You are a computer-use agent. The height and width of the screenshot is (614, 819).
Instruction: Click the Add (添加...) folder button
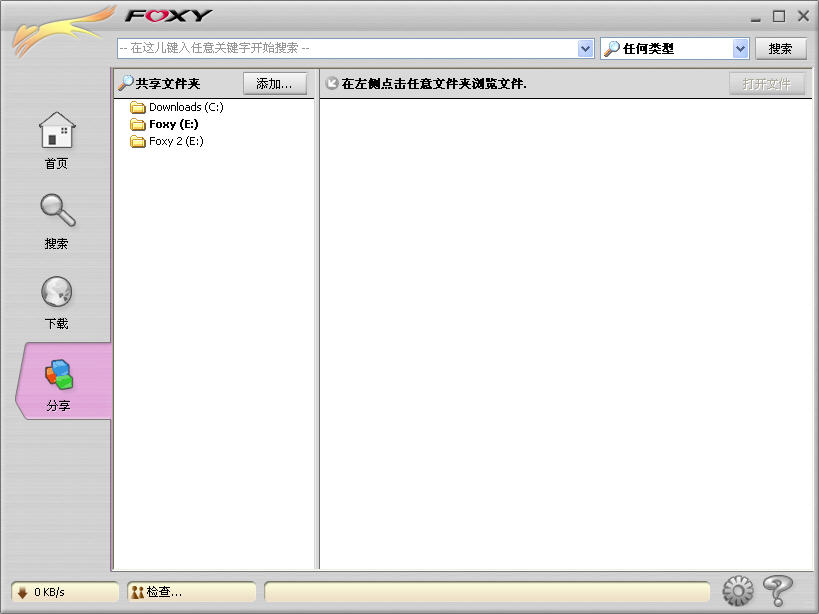point(274,84)
